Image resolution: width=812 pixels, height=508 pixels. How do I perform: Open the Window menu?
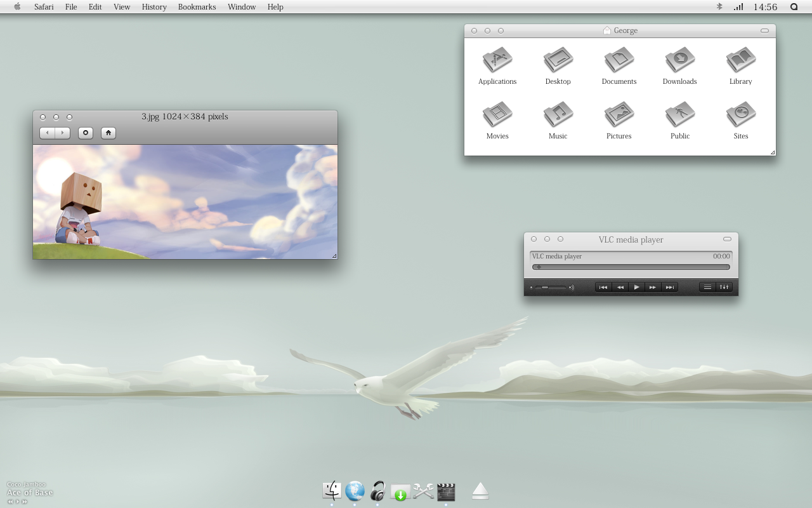click(x=242, y=7)
